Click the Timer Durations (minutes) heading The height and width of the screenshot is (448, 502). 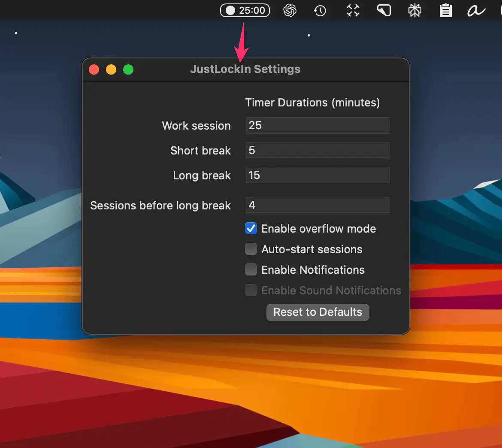[312, 103]
